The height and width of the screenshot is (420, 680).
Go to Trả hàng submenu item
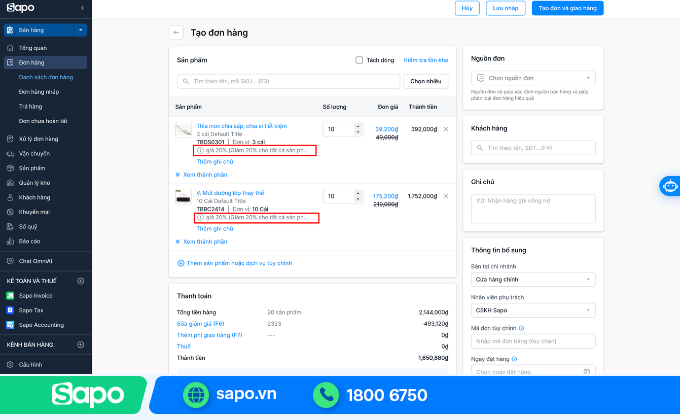coord(30,106)
